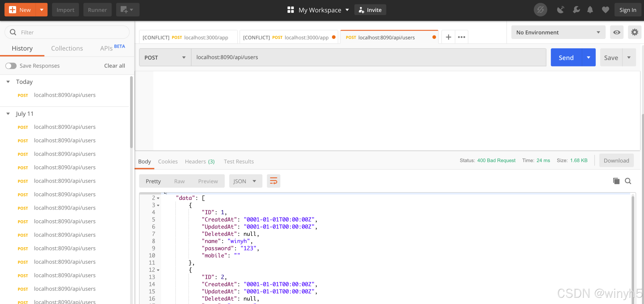Click the environment quick-look eye icon
Screen dimensions: 644x304
[x=617, y=32]
